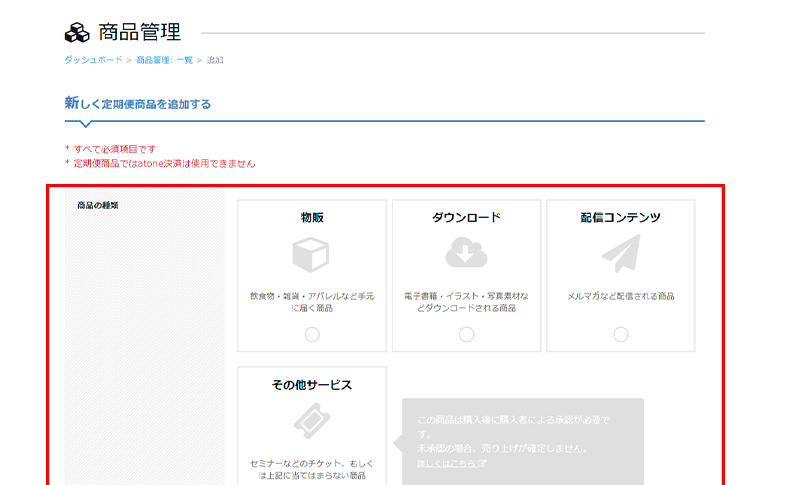The width and height of the screenshot is (800, 485).
Task: Select the その他サービス card title
Action: coord(312,385)
